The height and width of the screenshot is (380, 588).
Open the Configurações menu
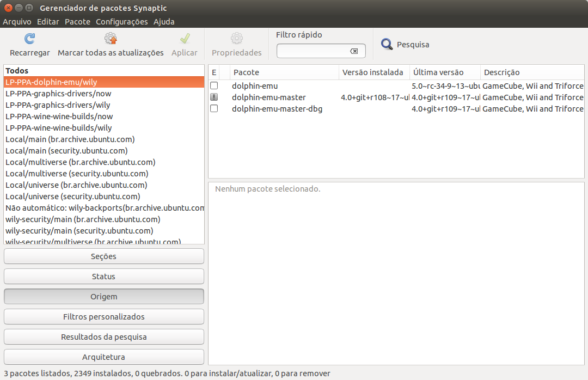pos(122,22)
